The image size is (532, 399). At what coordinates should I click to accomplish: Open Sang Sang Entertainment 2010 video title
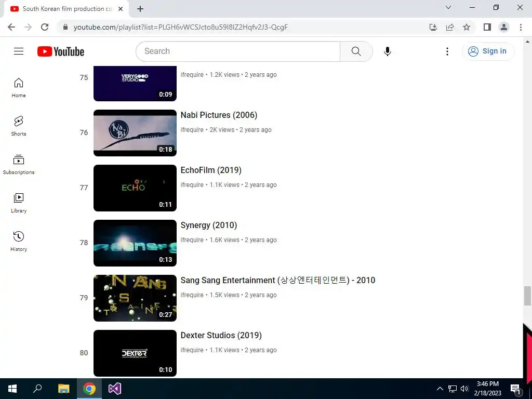pos(278,280)
